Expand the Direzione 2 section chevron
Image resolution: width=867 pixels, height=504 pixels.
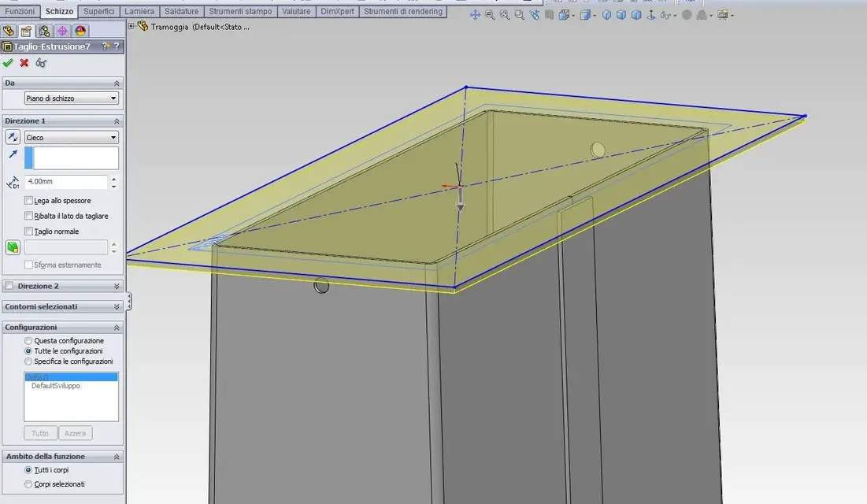tap(117, 286)
